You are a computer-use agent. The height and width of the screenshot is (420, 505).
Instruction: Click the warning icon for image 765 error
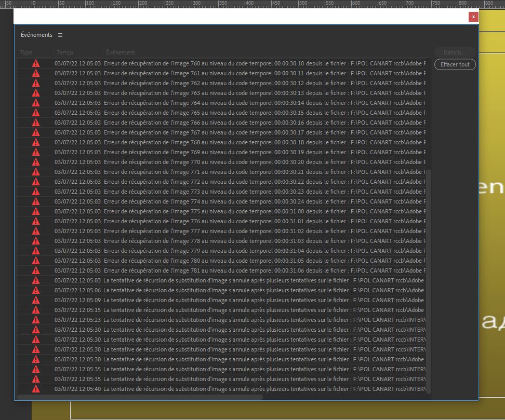click(x=36, y=113)
